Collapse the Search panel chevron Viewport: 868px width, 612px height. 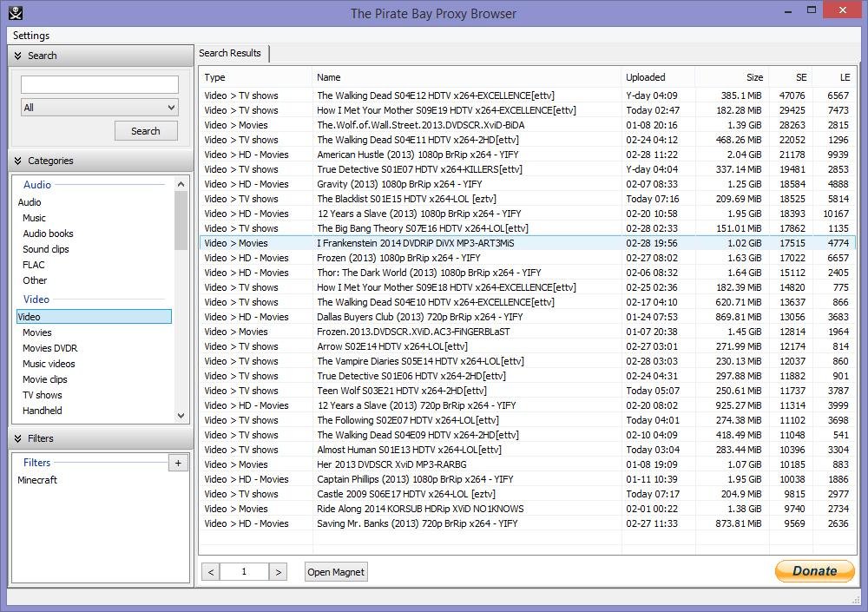tap(17, 56)
